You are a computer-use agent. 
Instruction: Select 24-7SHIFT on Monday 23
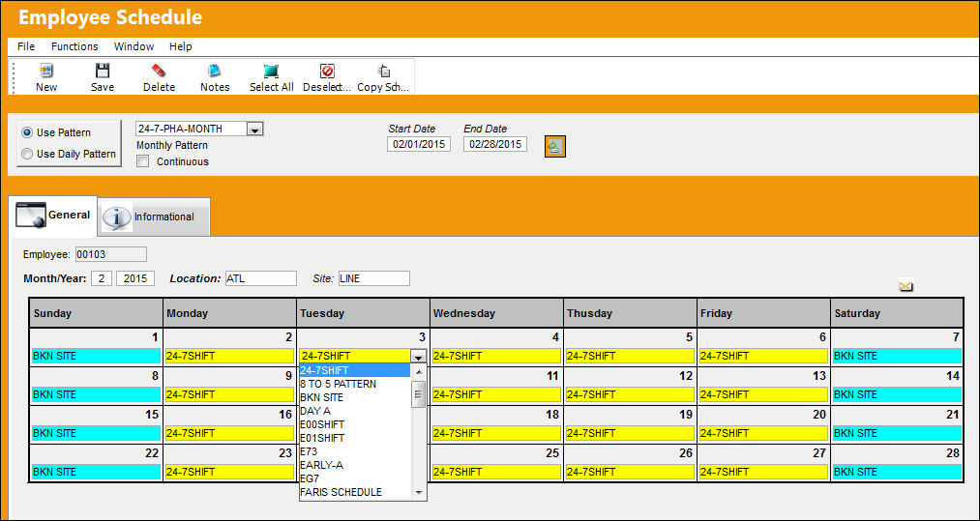229,473
